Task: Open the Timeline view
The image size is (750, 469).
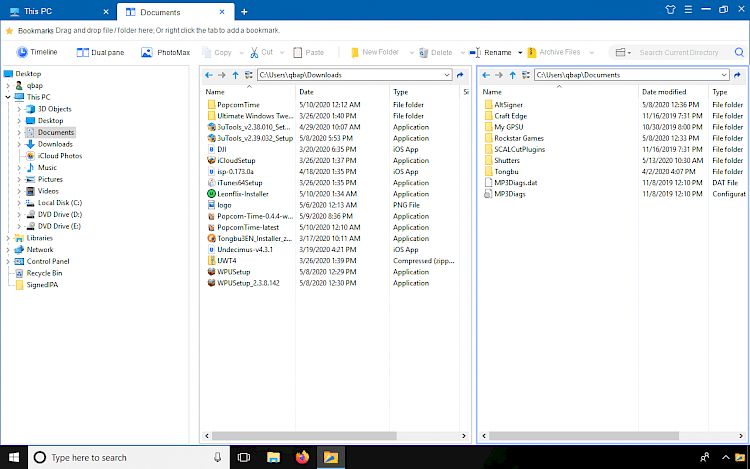Action: [x=37, y=52]
